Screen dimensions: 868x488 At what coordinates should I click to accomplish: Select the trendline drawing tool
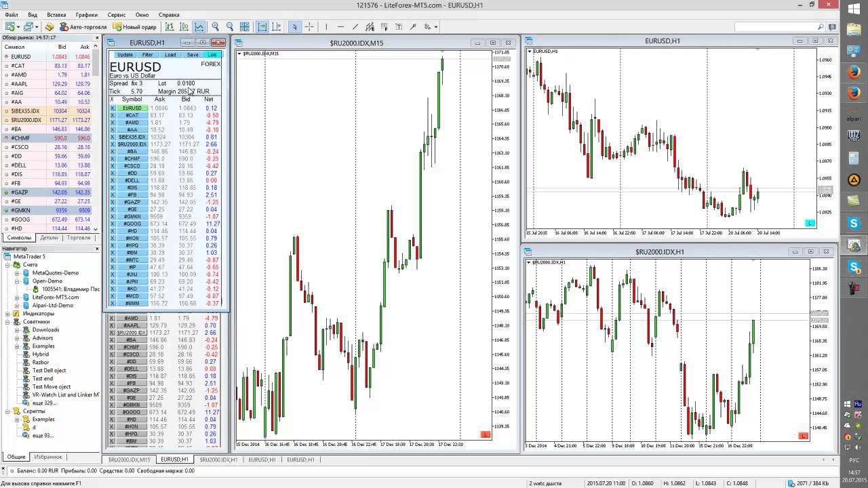(x=355, y=26)
